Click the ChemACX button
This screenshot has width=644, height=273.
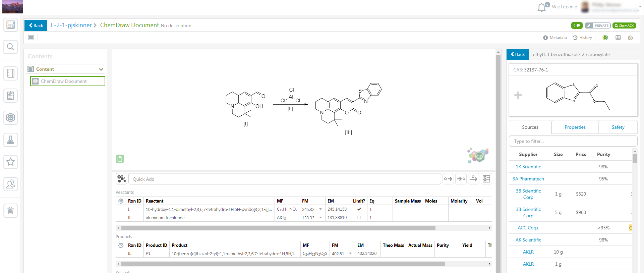(x=624, y=25)
